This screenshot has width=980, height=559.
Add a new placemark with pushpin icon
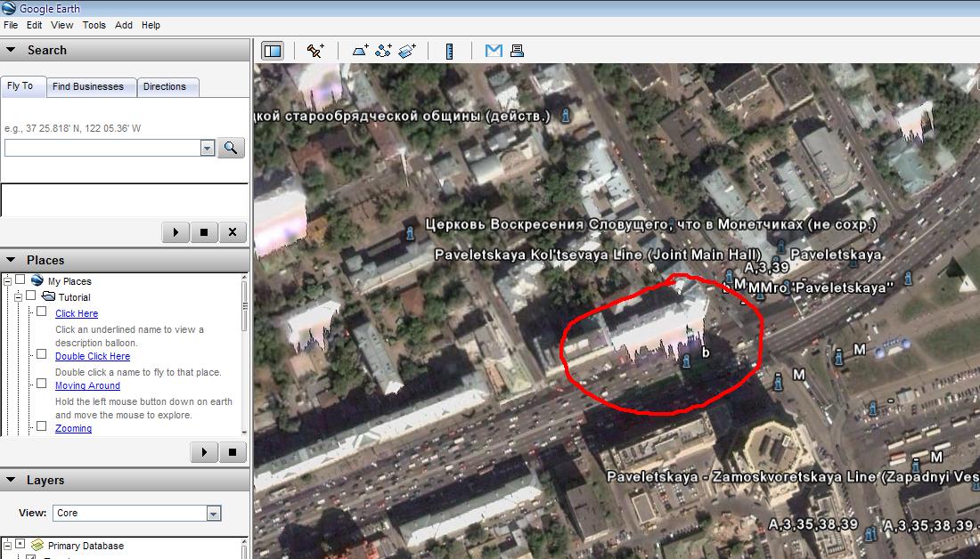[x=315, y=51]
